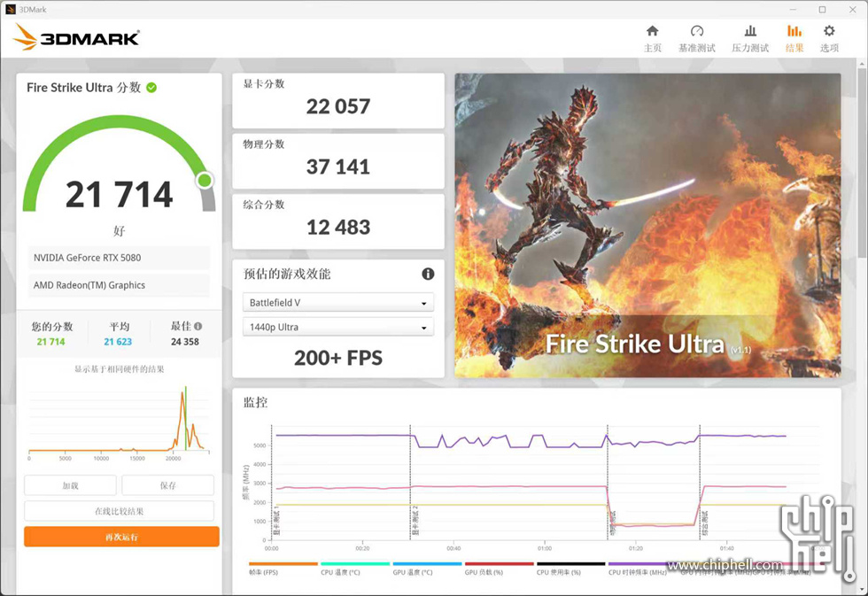Click the 3DMark logo
The height and width of the screenshot is (596, 868).
click(x=76, y=37)
